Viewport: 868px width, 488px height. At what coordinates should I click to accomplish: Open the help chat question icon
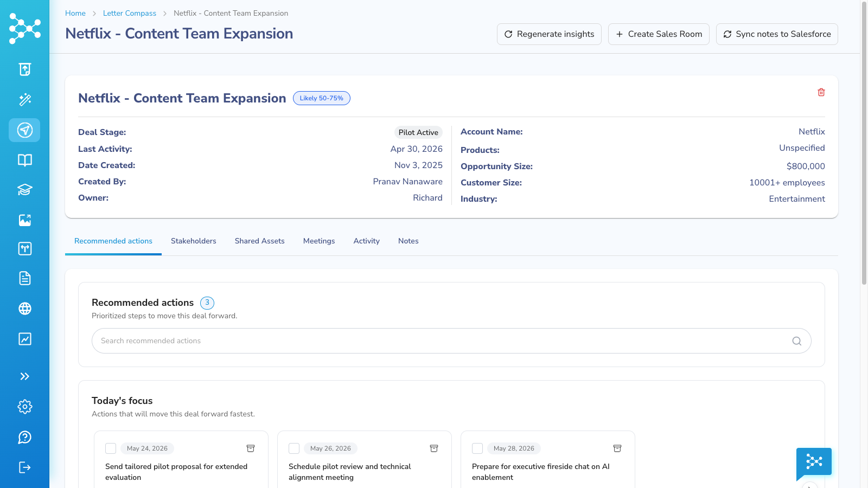[x=25, y=437]
